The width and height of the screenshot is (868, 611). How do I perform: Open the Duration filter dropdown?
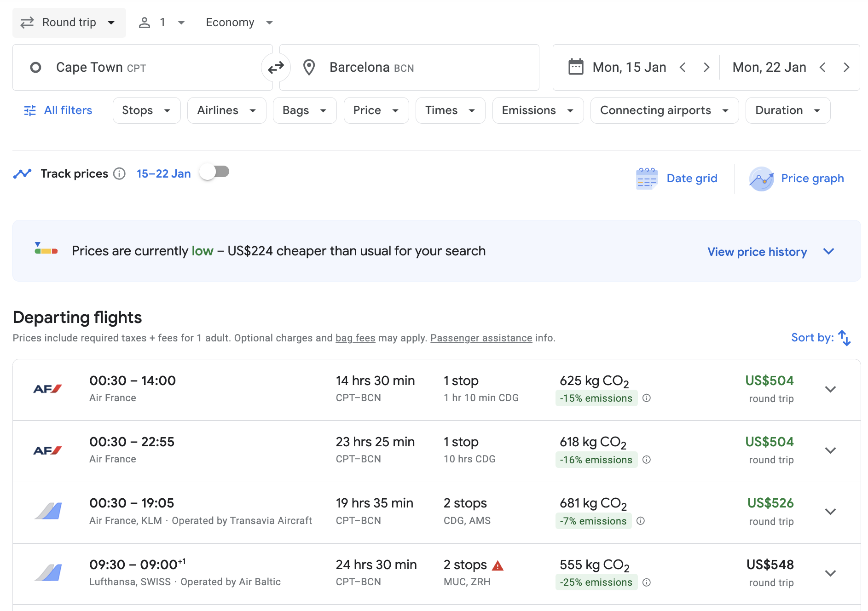point(788,110)
